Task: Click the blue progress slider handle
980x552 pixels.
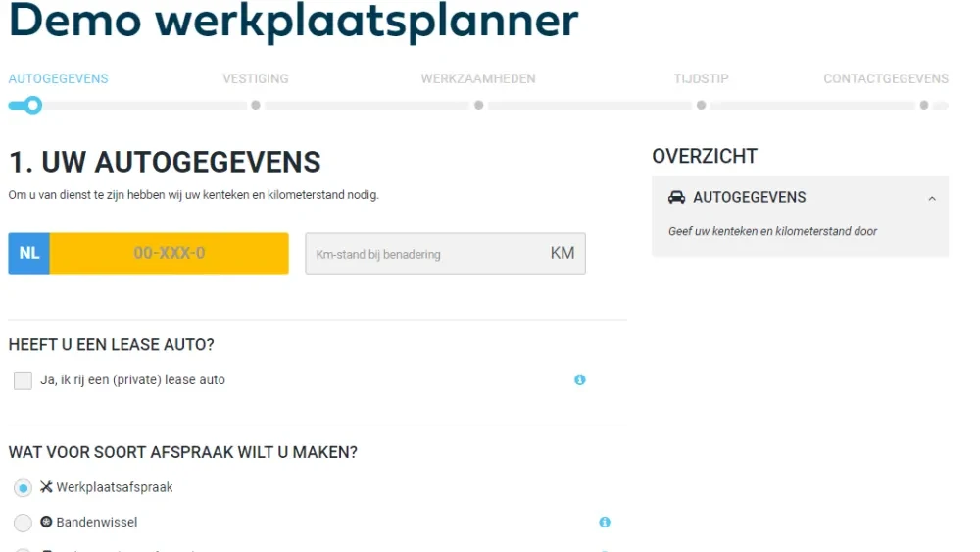Action: pos(33,105)
